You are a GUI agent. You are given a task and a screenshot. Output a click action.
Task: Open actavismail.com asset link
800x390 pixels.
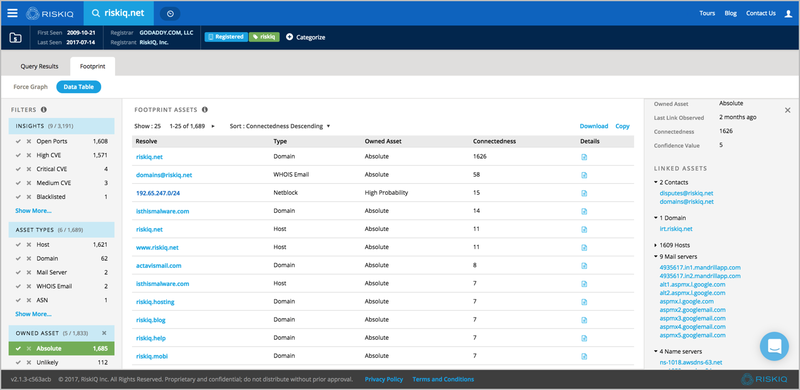tap(159, 265)
